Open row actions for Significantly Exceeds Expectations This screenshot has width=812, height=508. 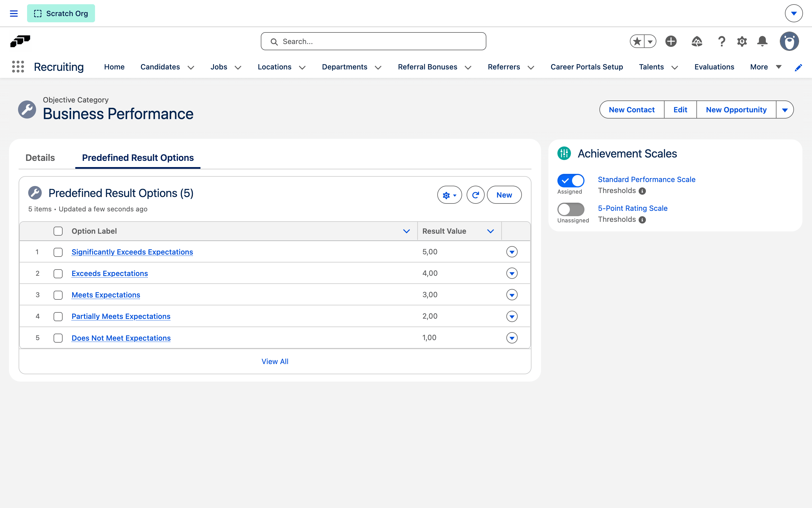pos(512,252)
